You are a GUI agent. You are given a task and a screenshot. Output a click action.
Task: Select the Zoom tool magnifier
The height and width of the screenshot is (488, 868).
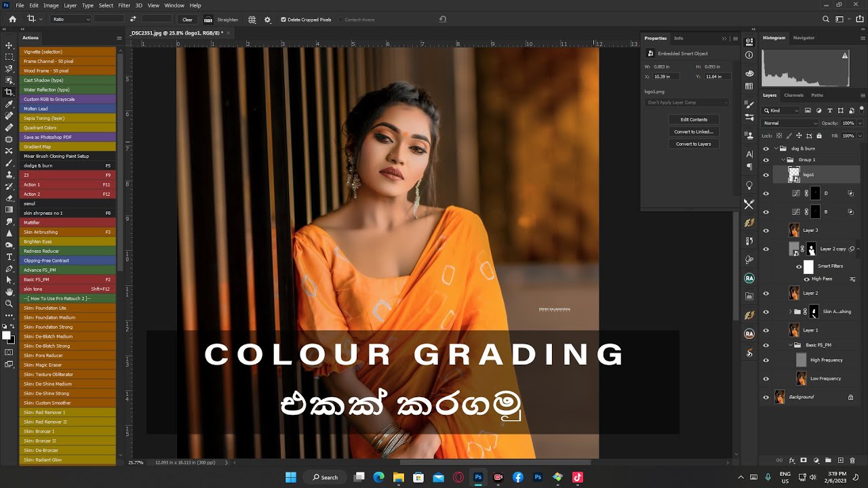tap(9, 303)
